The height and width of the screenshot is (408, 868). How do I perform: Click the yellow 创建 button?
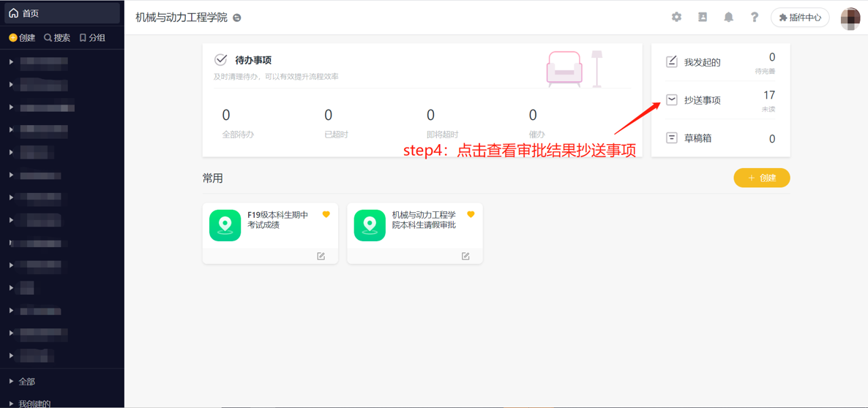(x=761, y=178)
